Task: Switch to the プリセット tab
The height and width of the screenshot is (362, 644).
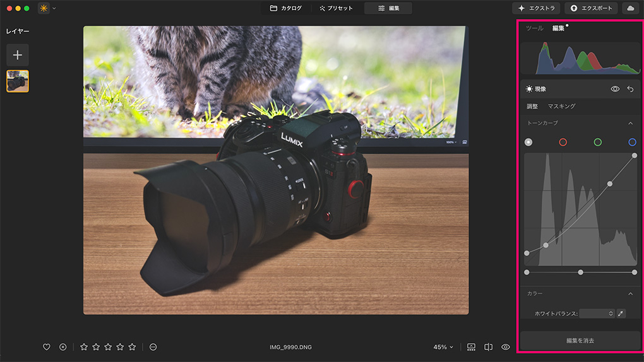Action: pos(337,8)
